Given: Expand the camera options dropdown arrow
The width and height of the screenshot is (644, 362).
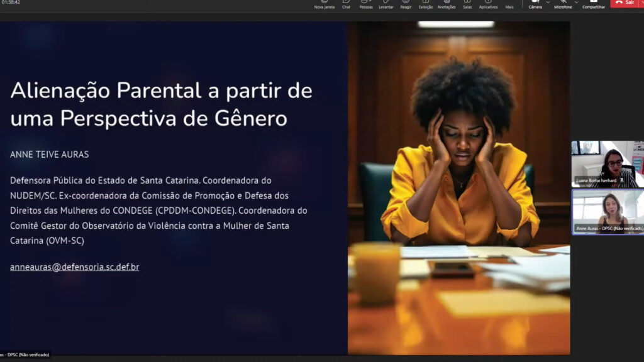Looking at the screenshot, I should tap(548, 3).
